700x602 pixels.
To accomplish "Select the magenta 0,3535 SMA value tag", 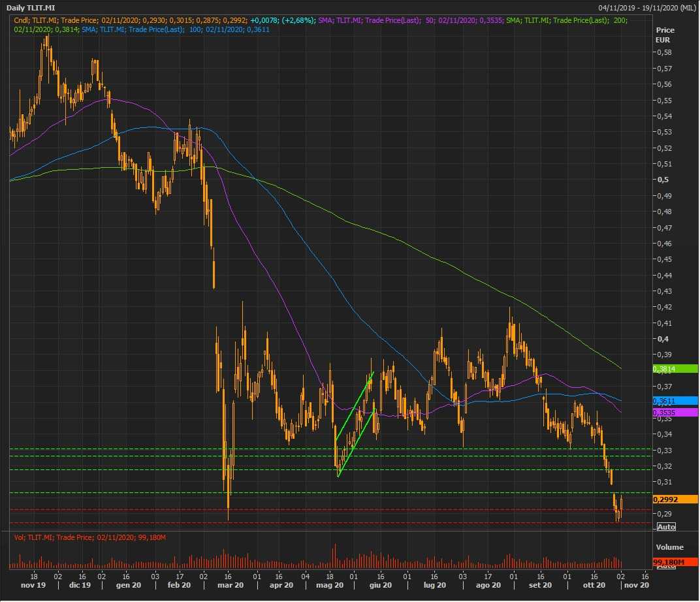I will pos(675,413).
